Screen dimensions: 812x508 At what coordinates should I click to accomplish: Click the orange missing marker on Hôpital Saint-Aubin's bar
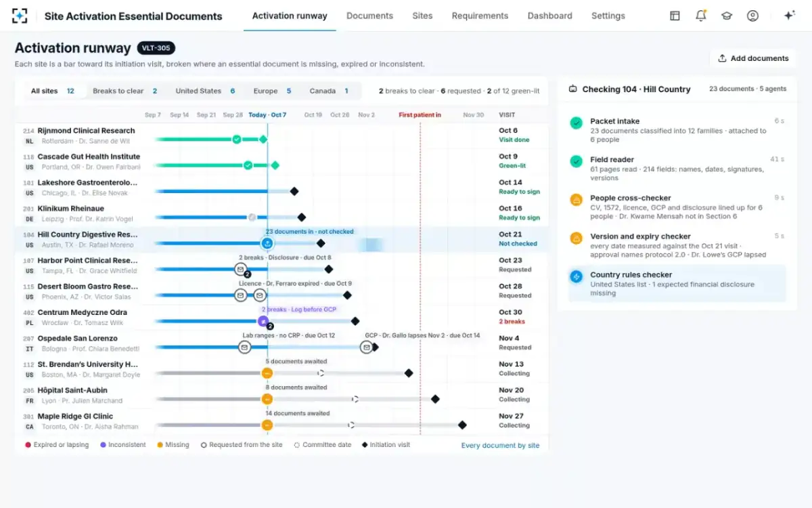coord(267,399)
